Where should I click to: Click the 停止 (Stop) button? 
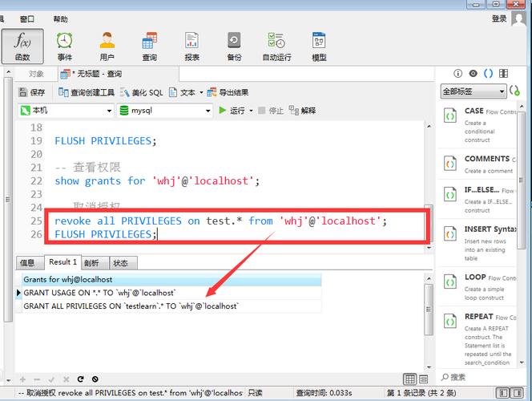pyautogui.click(x=271, y=111)
